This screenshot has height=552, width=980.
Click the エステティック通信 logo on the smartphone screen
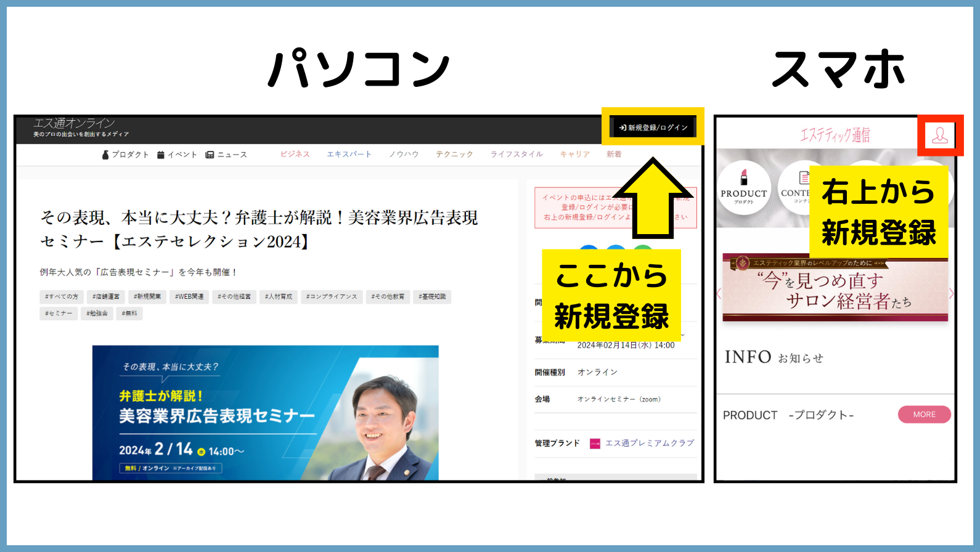click(x=835, y=135)
